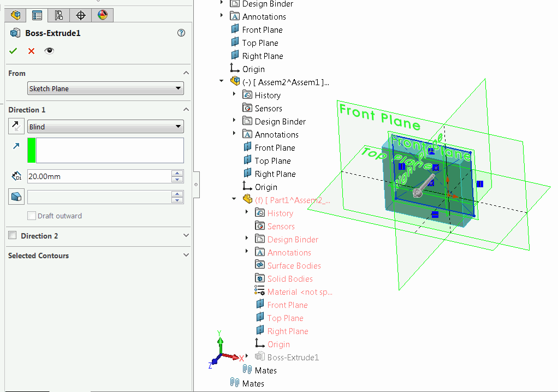Screen dimensions: 558x392
Task: Select the Assem2 Sensors folder icon
Action: pos(247,108)
